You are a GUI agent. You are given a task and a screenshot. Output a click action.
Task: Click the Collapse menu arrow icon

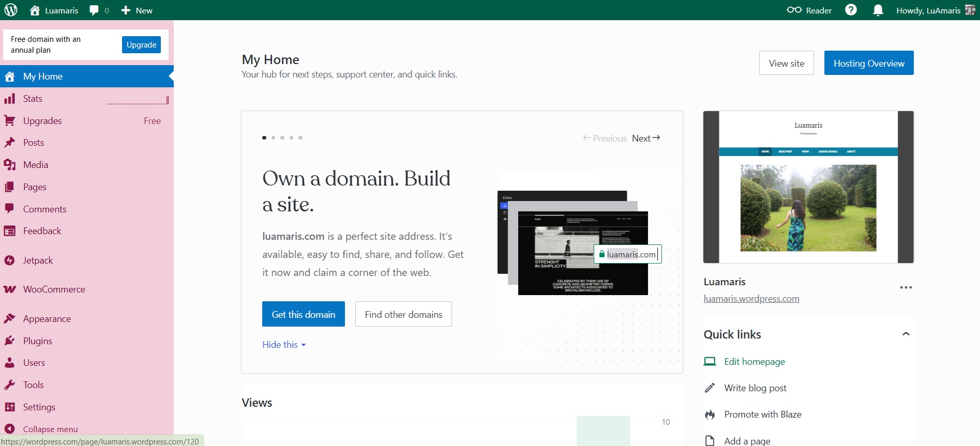tap(10, 428)
